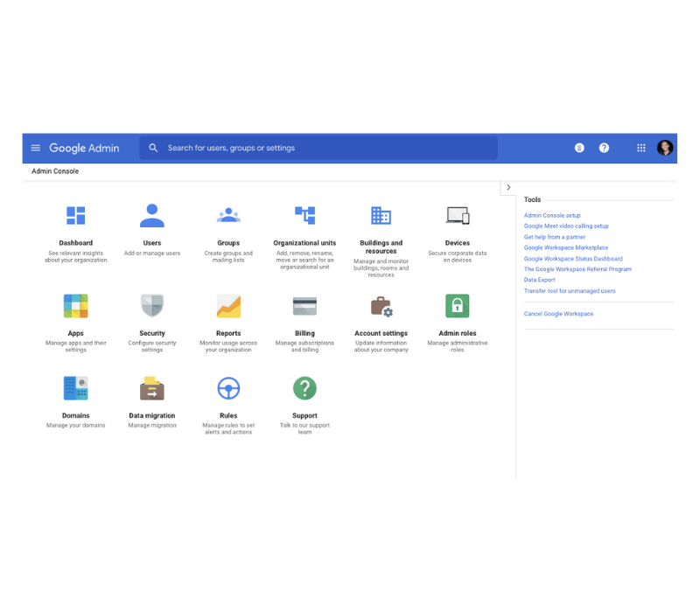Open Admin roles lock icon
Viewport: 700px width, 612px height.
point(457,306)
